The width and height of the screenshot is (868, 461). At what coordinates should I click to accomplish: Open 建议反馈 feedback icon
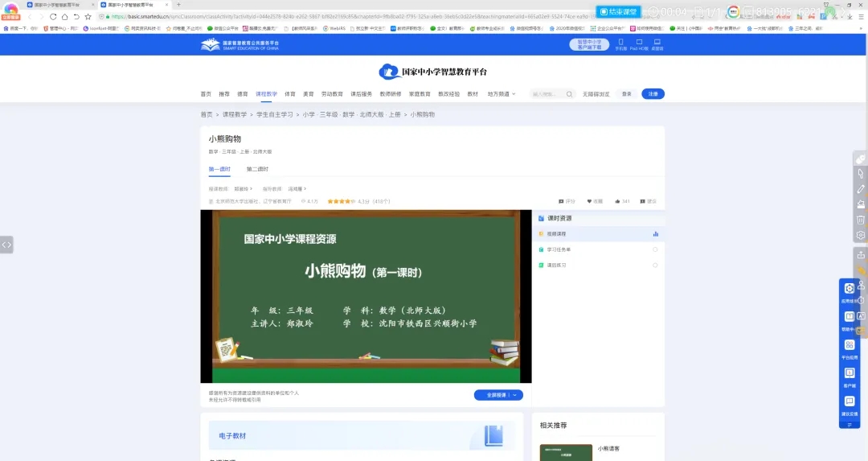point(850,405)
